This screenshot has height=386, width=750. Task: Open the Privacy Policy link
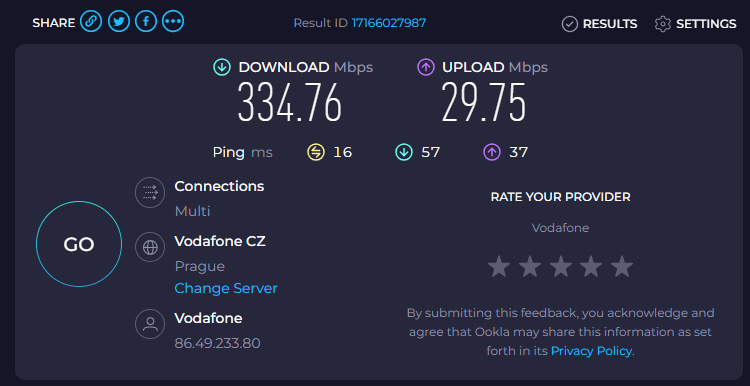pos(592,351)
